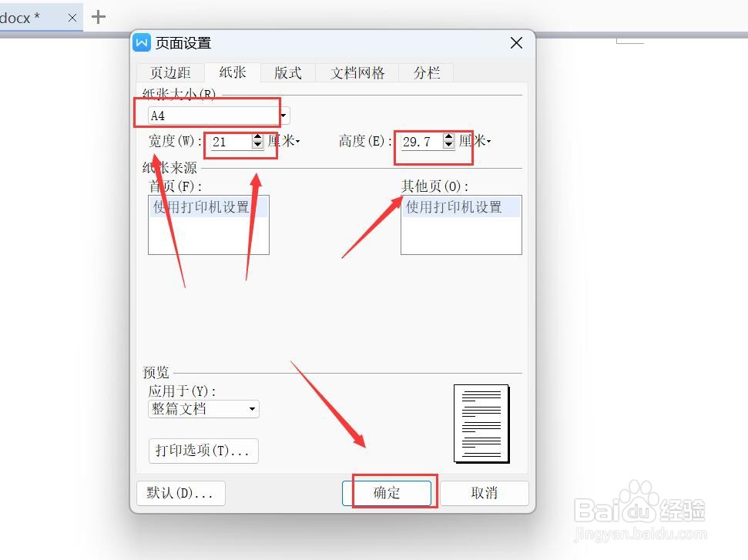The width and height of the screenshot is (748, 560).
Task: Switch to the 版式 tab
Action: (x=287, y=72)
